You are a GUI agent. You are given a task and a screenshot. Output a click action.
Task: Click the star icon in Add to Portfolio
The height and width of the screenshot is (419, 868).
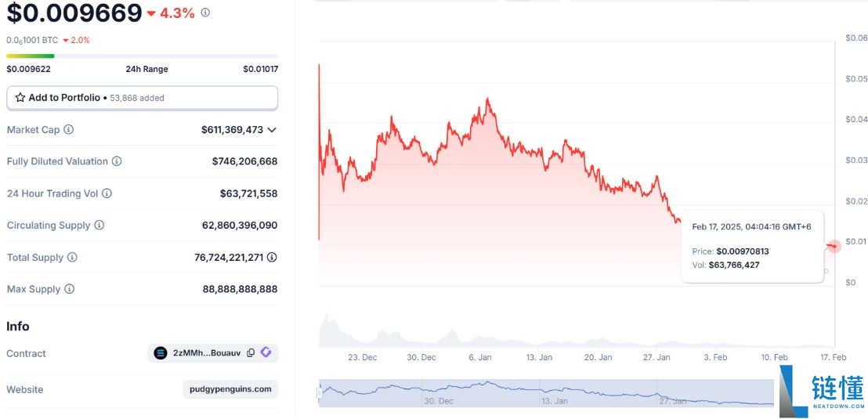20,98
